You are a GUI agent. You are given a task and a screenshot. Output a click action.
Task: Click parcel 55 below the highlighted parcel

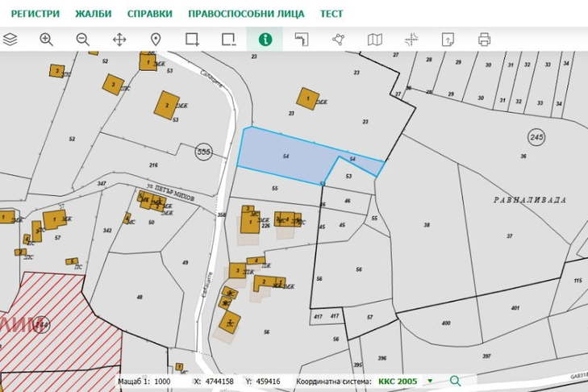point(275,188)
